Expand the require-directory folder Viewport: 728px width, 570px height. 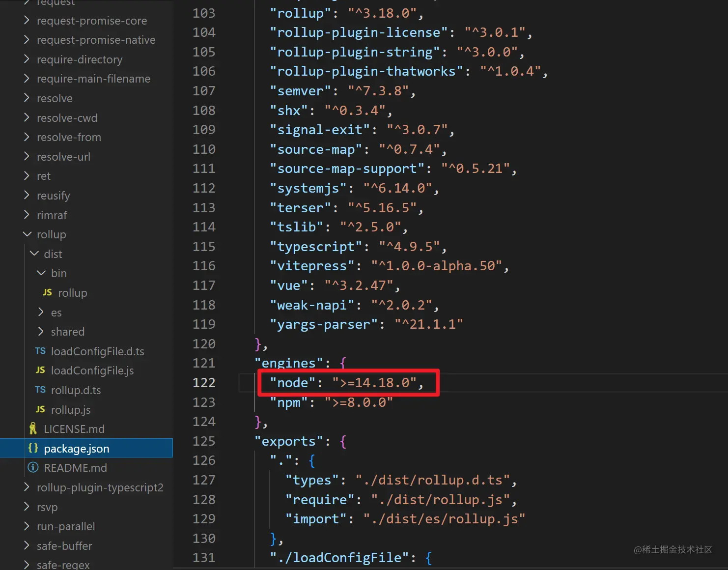tap(27, 59)
